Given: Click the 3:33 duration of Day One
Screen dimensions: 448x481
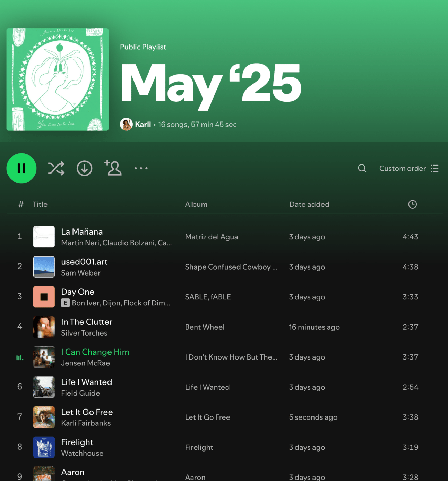Looking at the screenshot, I should point(411,297).
